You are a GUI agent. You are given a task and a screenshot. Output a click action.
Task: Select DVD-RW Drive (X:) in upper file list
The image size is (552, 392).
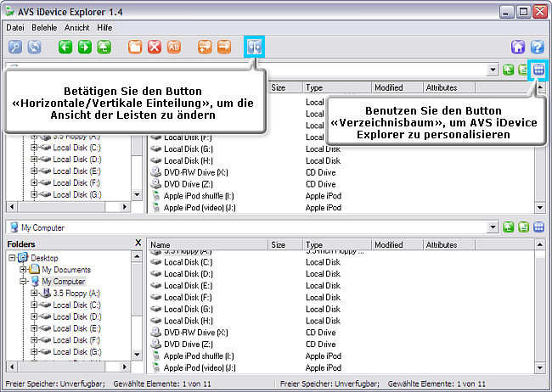point(195,172)
